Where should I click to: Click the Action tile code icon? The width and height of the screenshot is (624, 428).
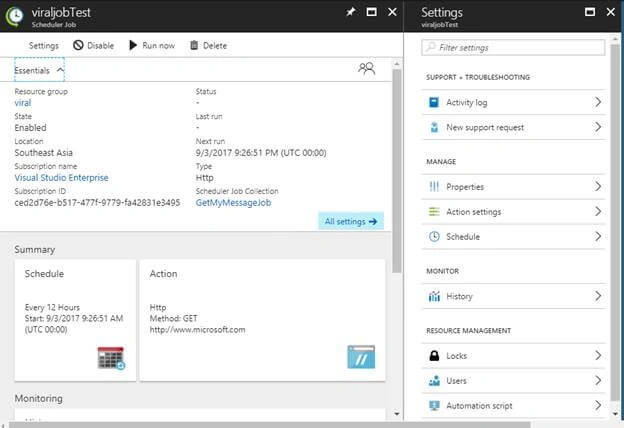pyautogui.click(x=361, y=357)
